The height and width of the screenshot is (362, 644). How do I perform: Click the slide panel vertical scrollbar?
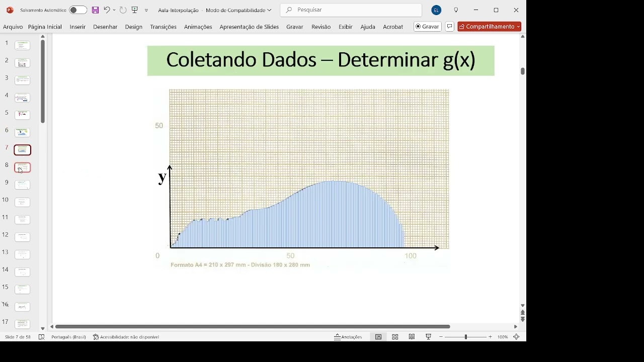tap(43, 81)
